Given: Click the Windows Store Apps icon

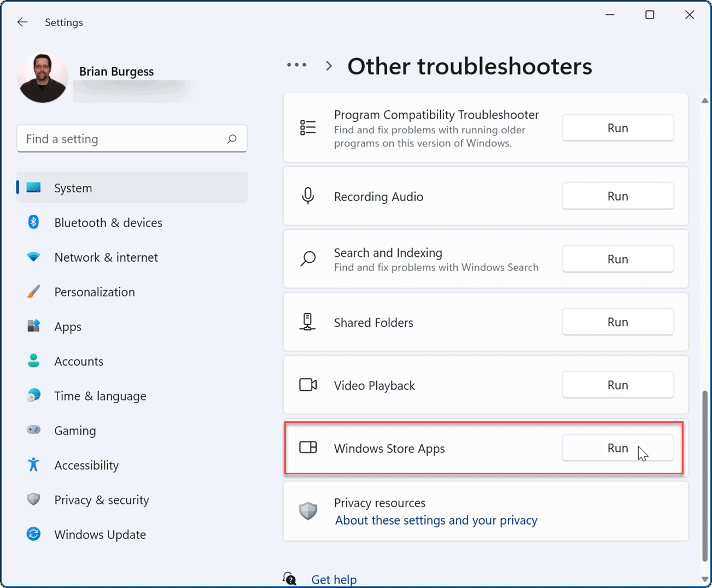Looking at the screenshot, I should coord(309,448).
